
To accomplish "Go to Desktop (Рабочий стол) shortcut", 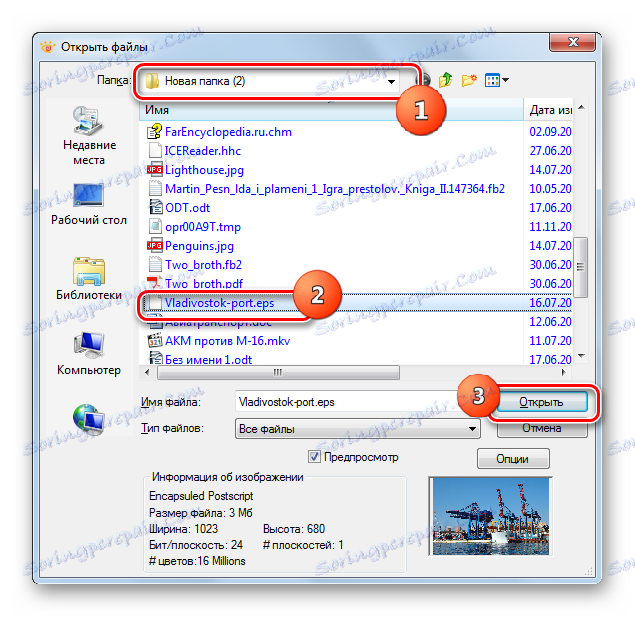I will point(89,204).
